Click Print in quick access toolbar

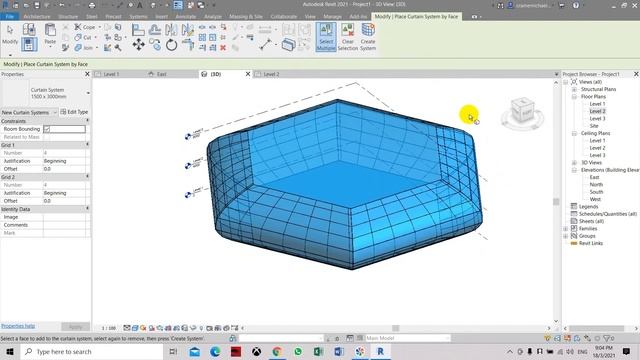tap(92, 5)
